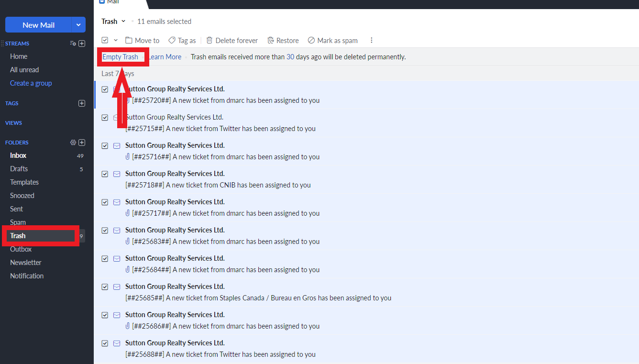Open the New Mail dropdown arrow

pos(78,25)
